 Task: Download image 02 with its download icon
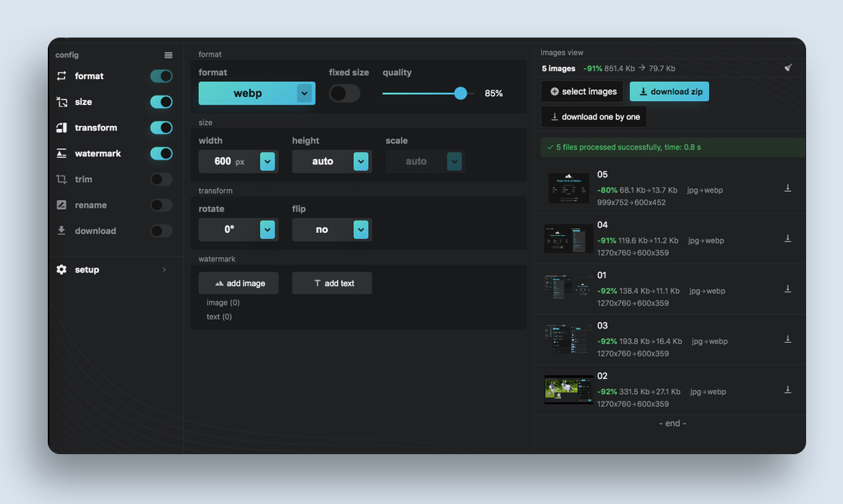(x=788, y=390)
